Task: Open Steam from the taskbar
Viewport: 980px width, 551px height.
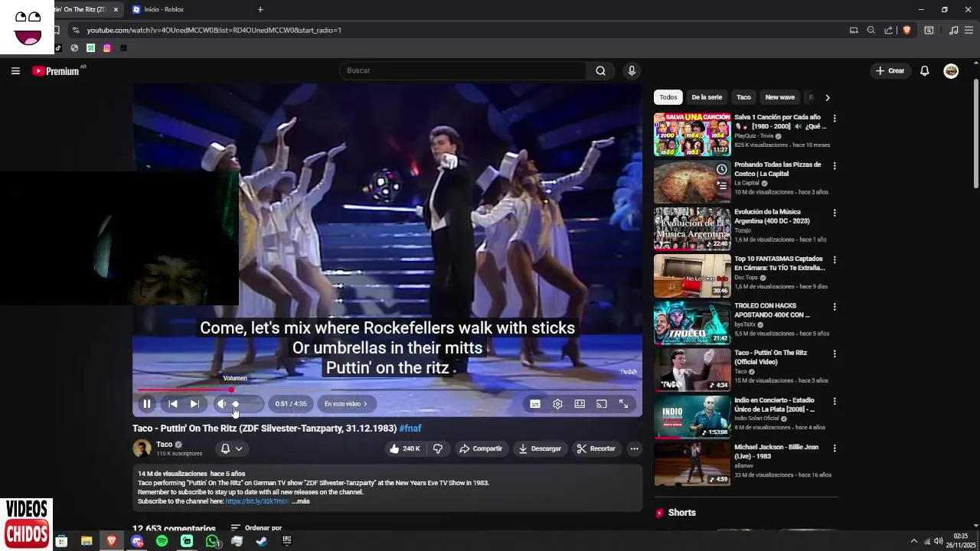Action: point(261,541)
